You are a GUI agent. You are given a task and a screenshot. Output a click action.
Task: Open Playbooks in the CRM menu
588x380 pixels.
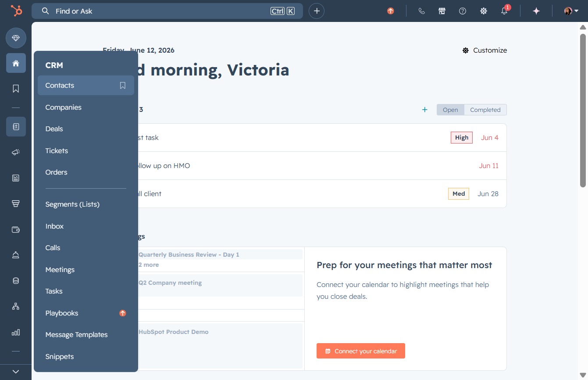click(86, 313)
